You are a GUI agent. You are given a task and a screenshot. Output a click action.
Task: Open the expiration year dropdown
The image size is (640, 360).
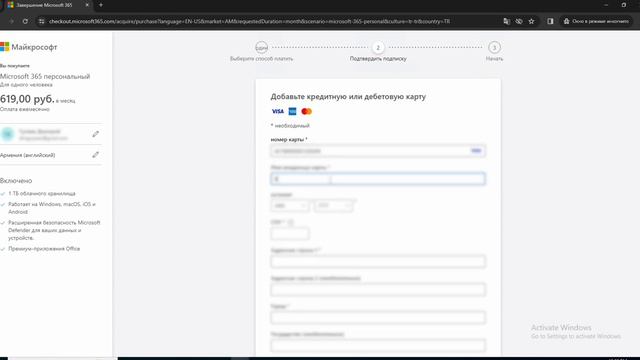pyautogui.click(x=333, y=205)
